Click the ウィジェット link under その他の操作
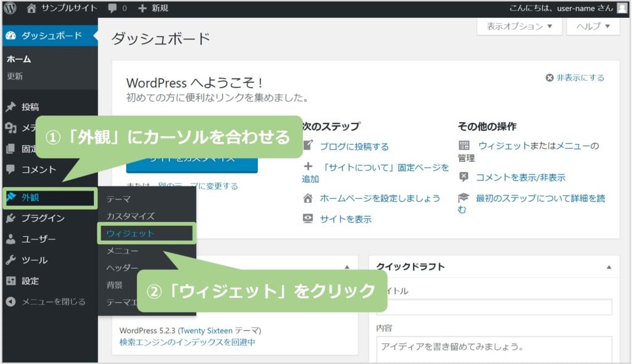 click(x=504, y=146)
